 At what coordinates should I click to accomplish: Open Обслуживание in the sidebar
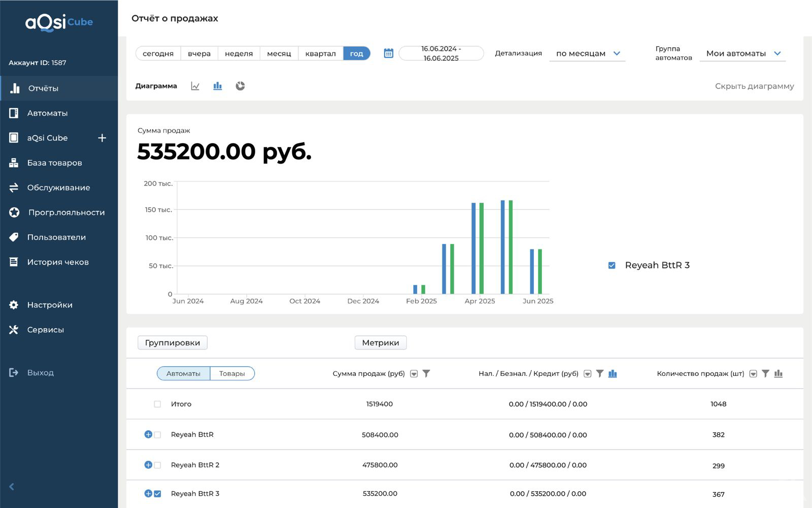click(x=59, y=187)
